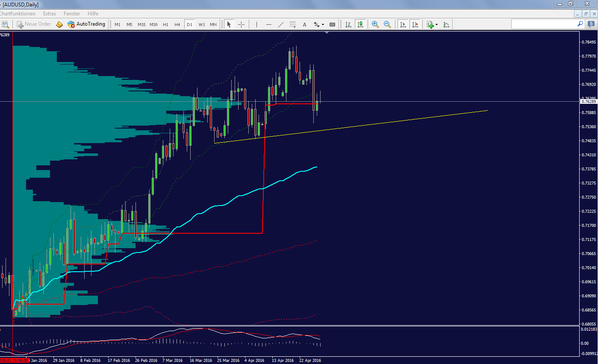
Task: Click the red highlighted date label
Action: tap(15, 361)
